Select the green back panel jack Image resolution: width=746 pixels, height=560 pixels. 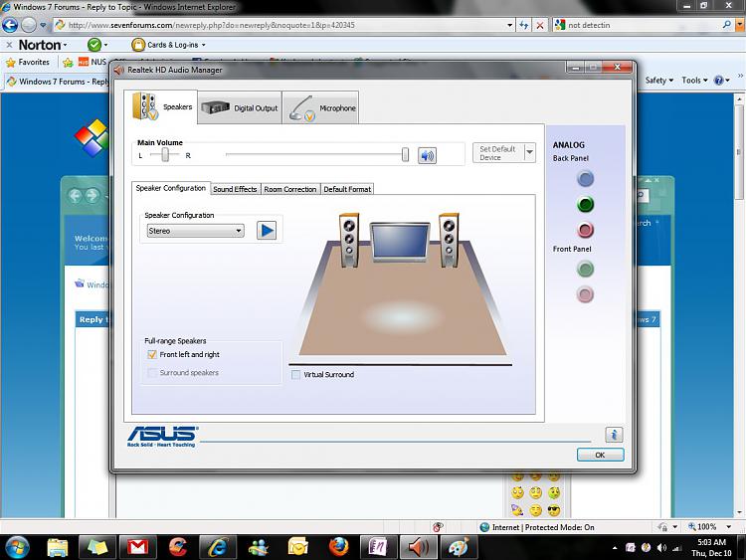585,205
